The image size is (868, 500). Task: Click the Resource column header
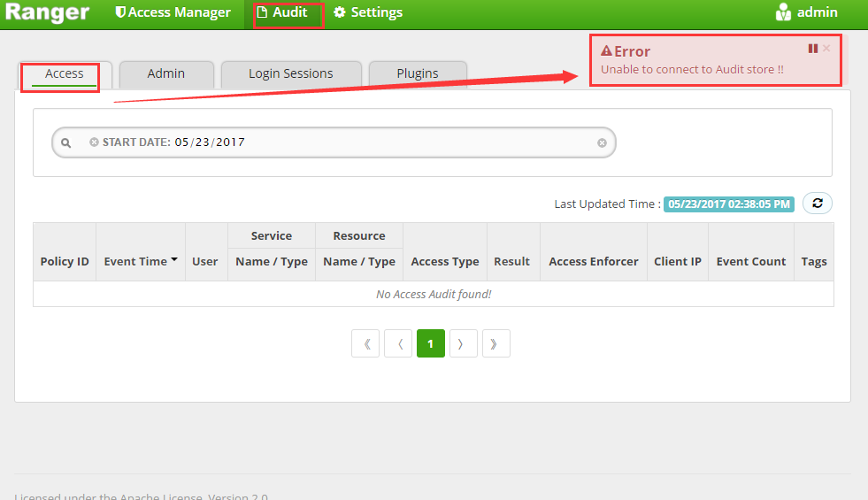[x=358, y=236]
